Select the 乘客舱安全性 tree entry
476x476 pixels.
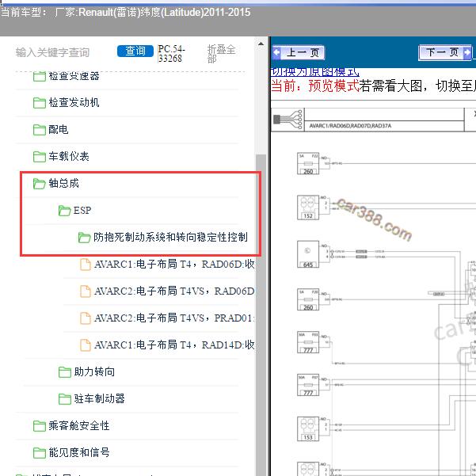coord(79,425)
